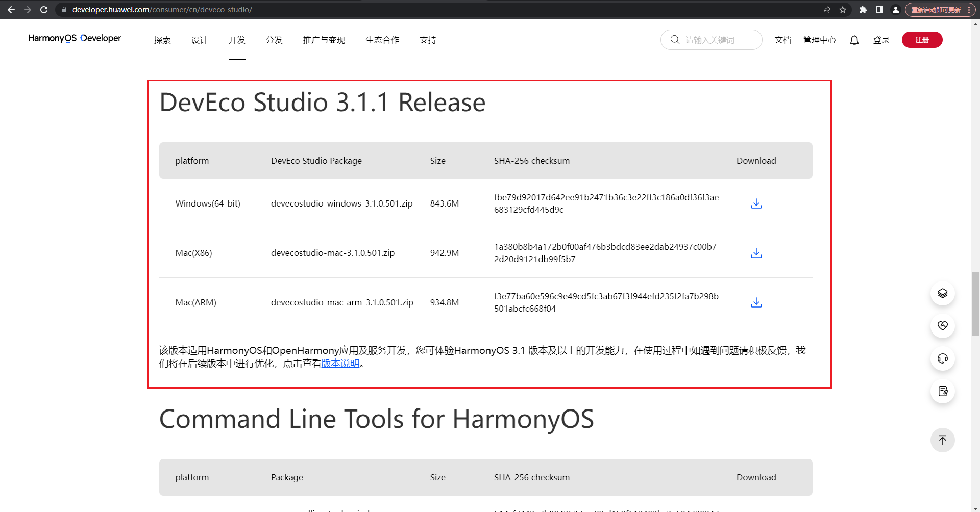This screenshot has width=980, height=512.
Task: Open the 文档 link
Action: [783, 40]
